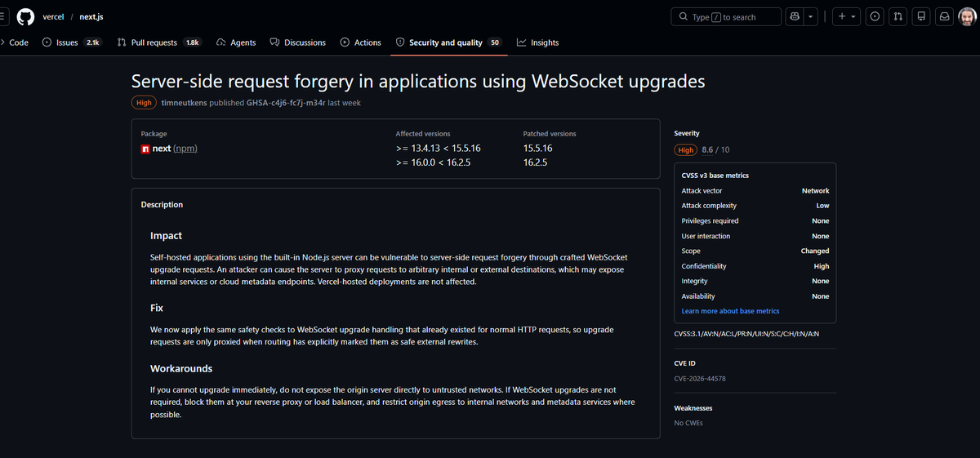
Task: Click the advisory title about WebSocket upgrades
Action: 418,81
